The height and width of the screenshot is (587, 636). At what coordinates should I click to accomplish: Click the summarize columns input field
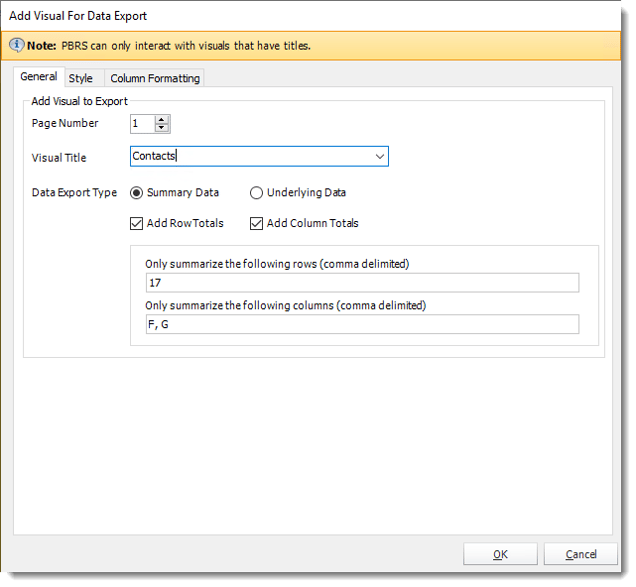(362, 324)
